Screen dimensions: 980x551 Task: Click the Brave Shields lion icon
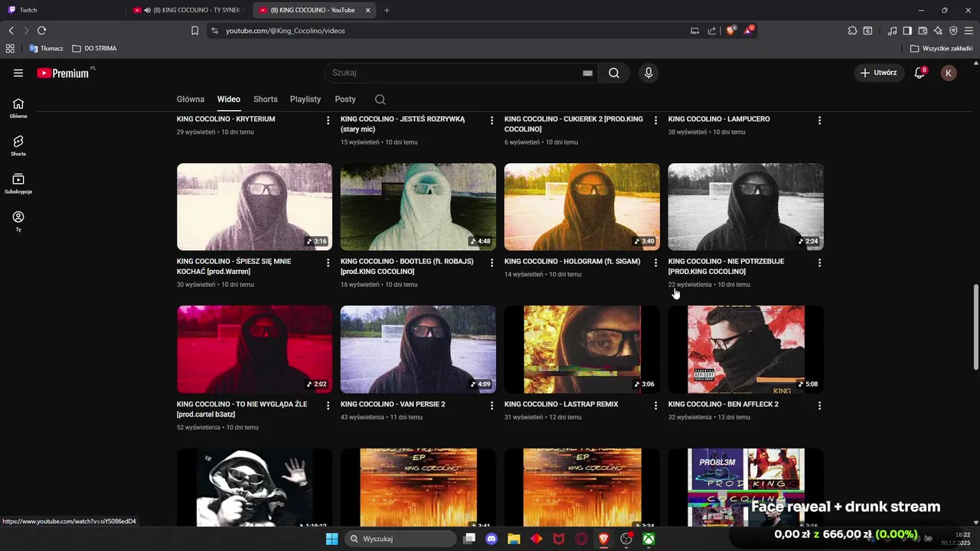tap(730, 31)
